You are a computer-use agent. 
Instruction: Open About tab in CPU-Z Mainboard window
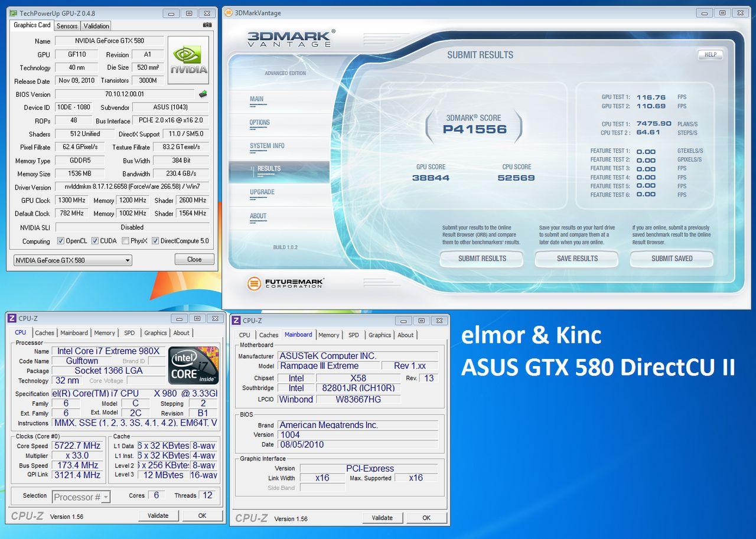(406, 335)
